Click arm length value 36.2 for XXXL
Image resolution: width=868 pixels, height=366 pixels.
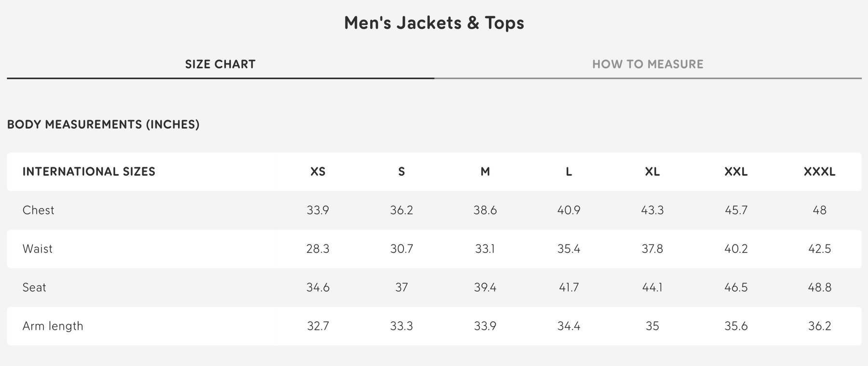[x=819, y=326]
